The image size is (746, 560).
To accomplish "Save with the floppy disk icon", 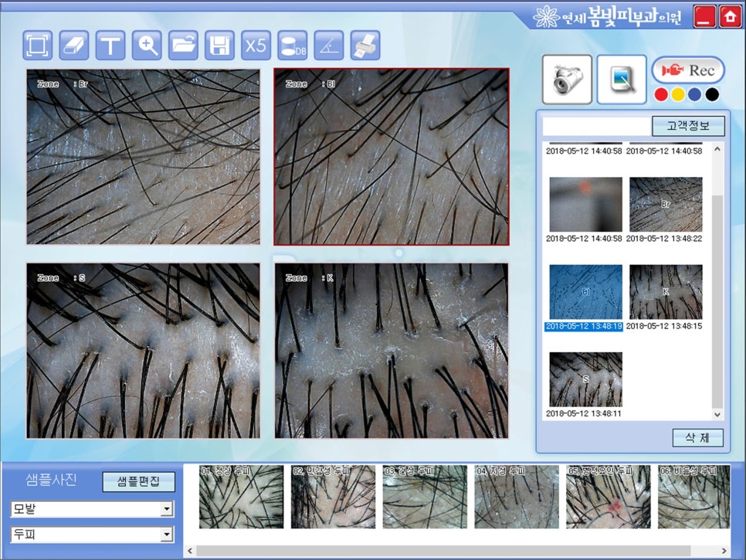I will click(219, 45).
